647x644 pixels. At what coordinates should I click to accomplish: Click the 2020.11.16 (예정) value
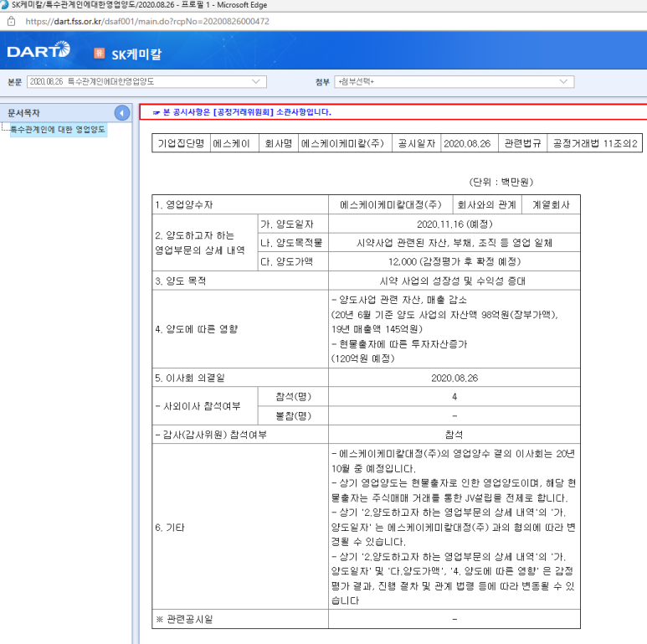click(x=454, y=224)
